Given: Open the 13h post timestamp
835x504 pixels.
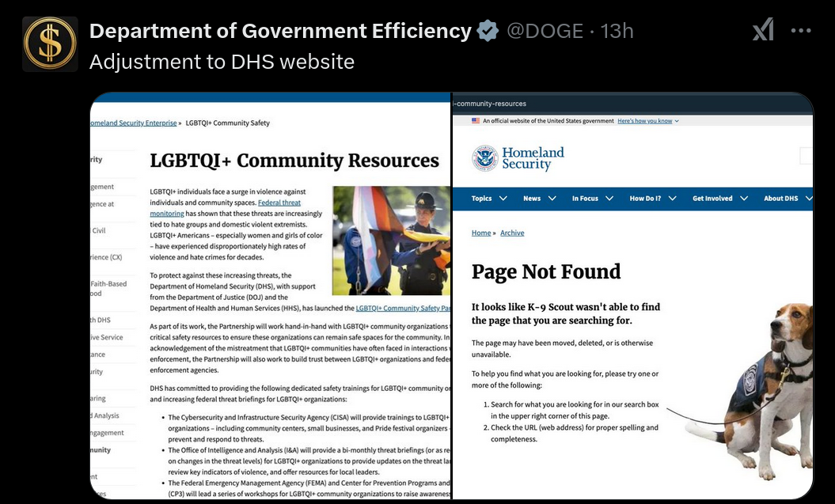Looking at the screenshot, I should point(617,31).
